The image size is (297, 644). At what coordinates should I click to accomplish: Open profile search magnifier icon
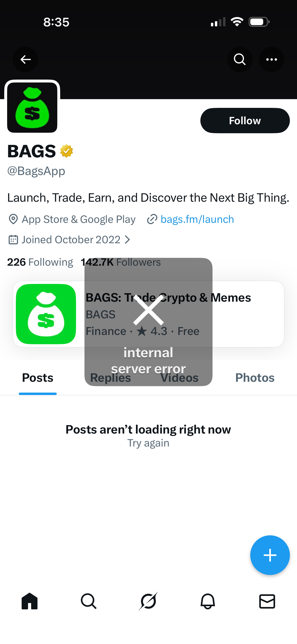pos(240,59)
